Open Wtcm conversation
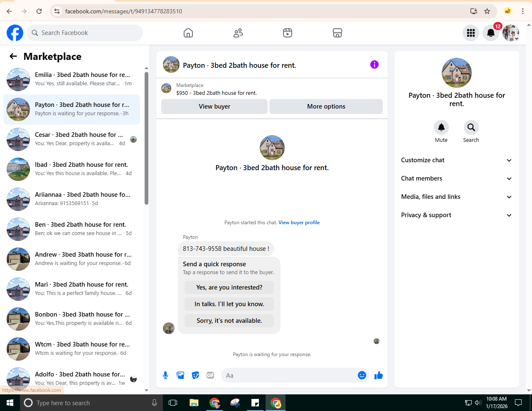 click(72, 349)
